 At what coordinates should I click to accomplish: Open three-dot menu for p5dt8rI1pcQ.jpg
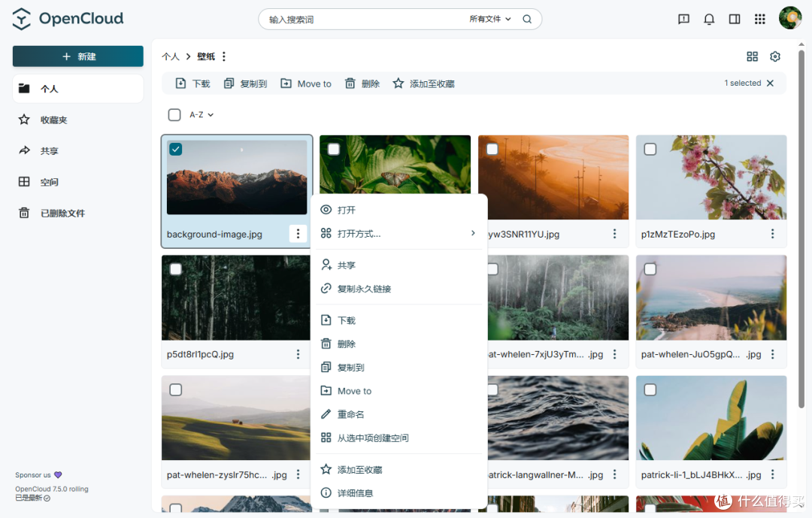coord(298,354)
